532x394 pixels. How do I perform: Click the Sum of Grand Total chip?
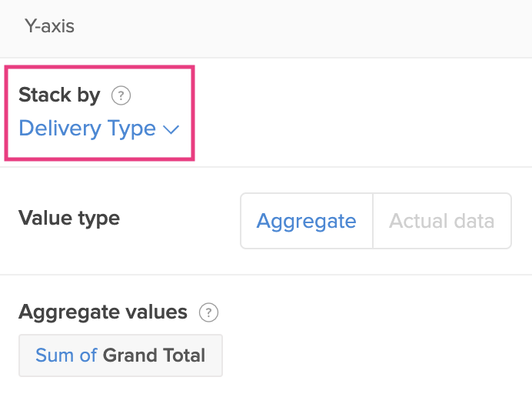(121, 356)
